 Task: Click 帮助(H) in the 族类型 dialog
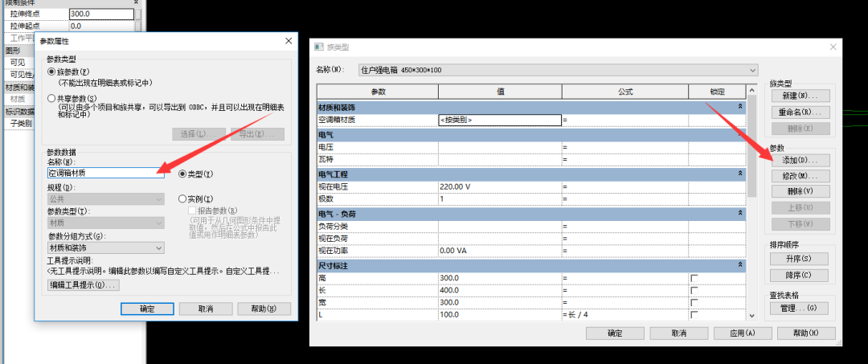(x=806, y=333)
